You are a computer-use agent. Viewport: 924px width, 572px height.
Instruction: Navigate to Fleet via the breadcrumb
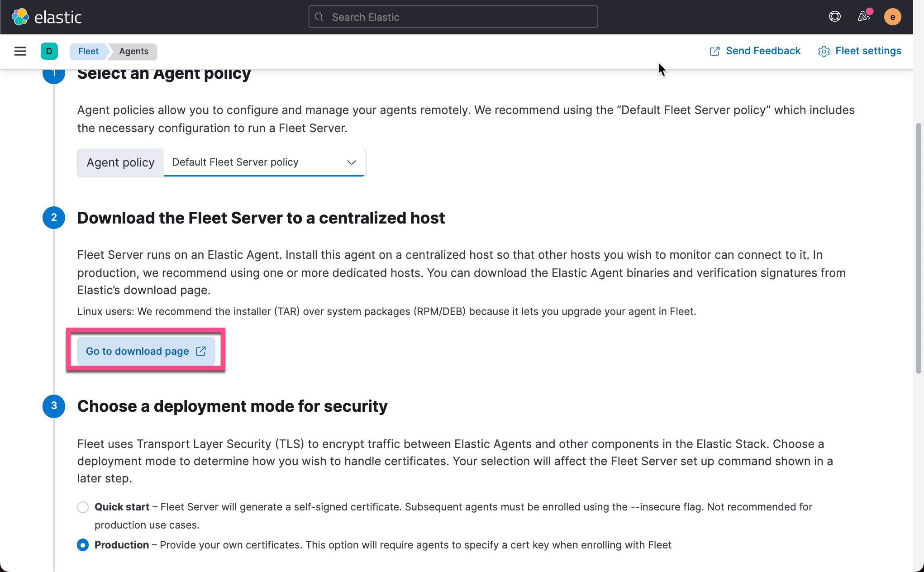click(88, 51)
